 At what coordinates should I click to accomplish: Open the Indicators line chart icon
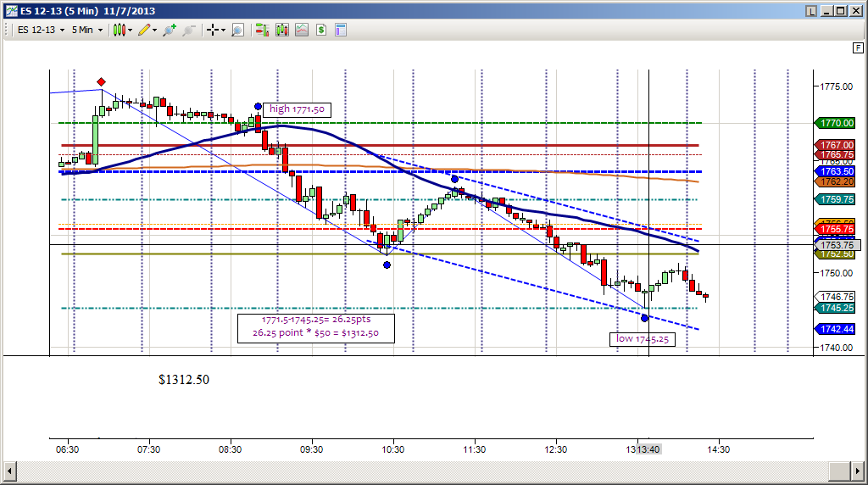302,30
